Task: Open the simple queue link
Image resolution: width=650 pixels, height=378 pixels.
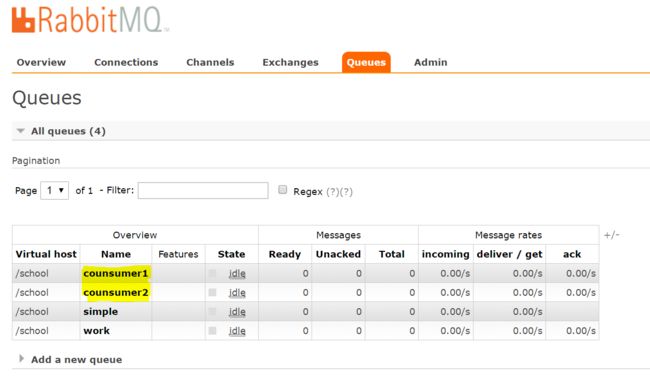Action: 100,312
